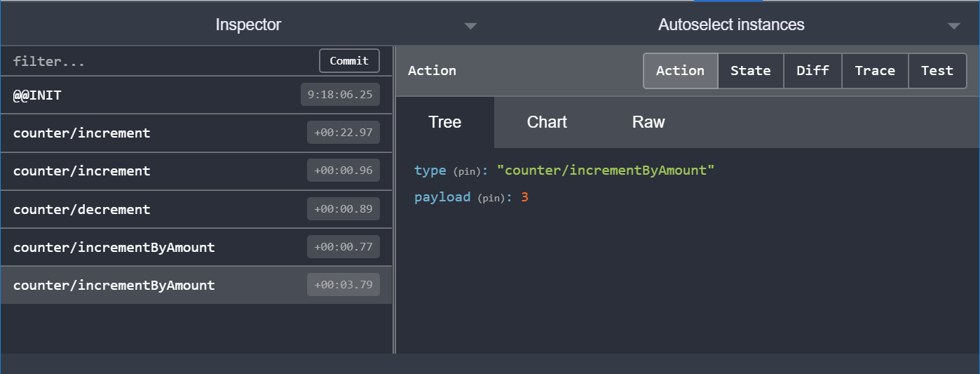Click the "counter/incrementByAmount" type value

[x=606, y=171]
